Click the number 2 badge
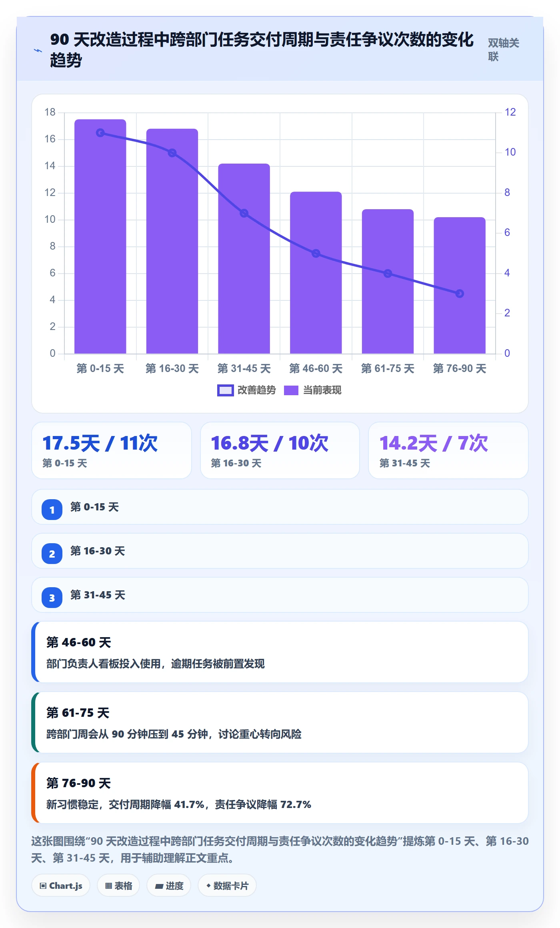The image size is (560, 928). pos(52,554)
